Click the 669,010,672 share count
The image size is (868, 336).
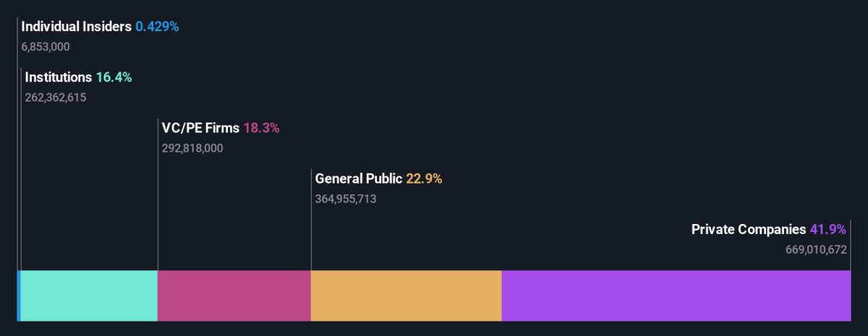(x=816, y=249)
